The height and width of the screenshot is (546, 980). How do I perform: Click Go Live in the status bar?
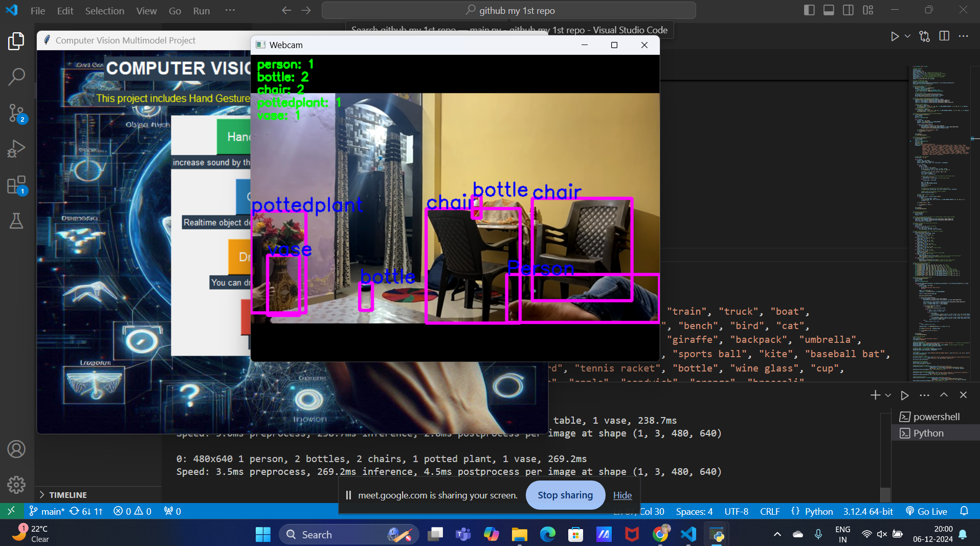926,511
